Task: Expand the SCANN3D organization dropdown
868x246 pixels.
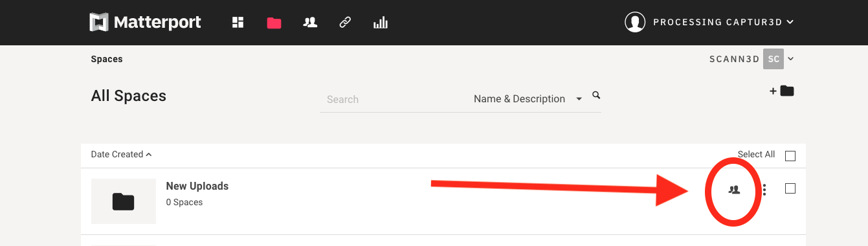Action: (751, 59)
